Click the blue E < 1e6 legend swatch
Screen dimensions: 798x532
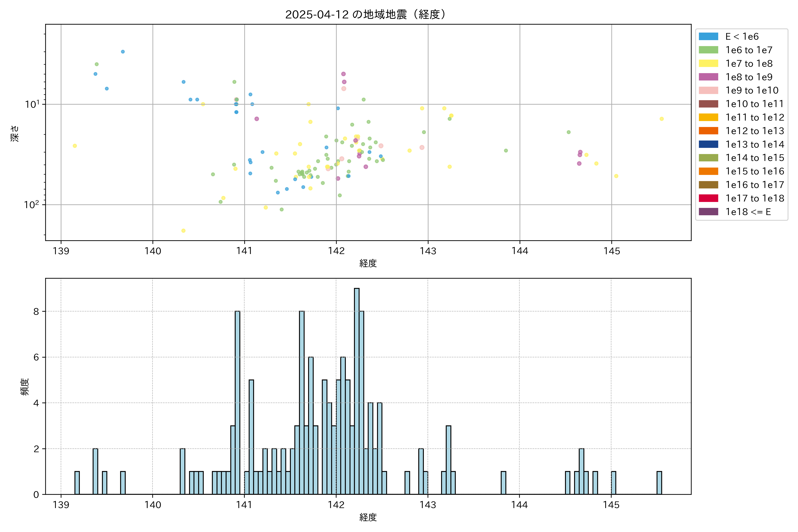[x=708, y=37]
